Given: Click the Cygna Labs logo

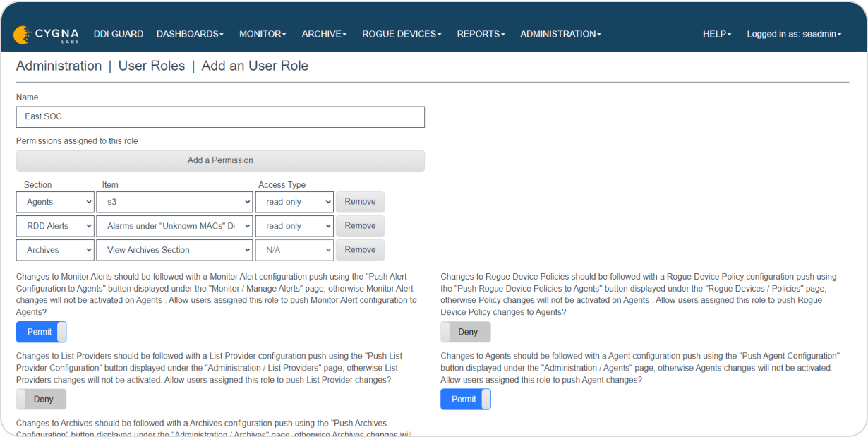Looking at the screenshot, I should [x=45, y=33].
